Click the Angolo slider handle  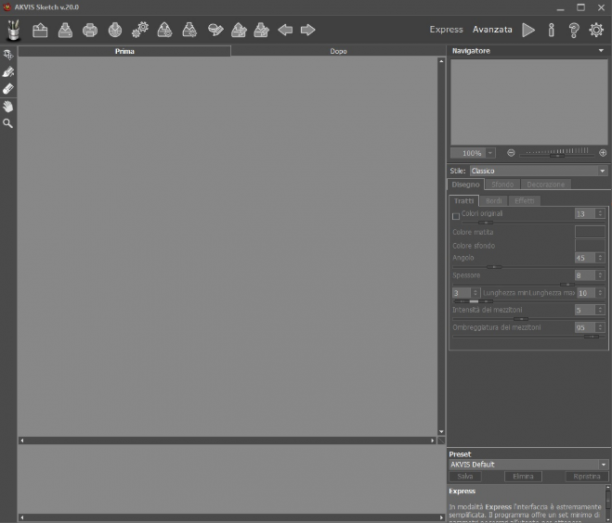click(x=494, y=267)
